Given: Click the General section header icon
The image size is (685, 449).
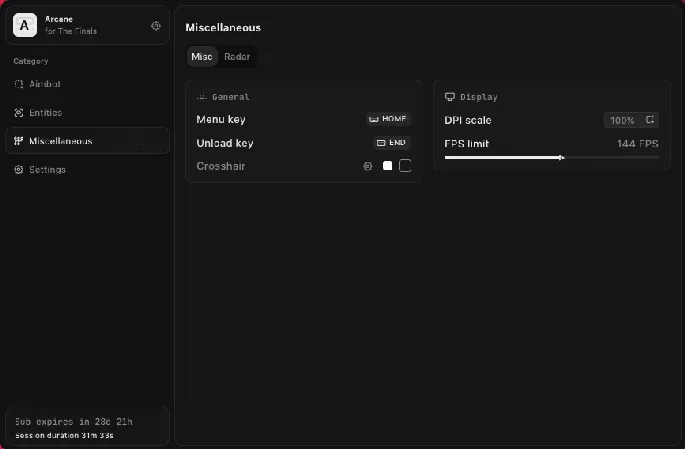Looking at the screenshot, I should (201, 97).
